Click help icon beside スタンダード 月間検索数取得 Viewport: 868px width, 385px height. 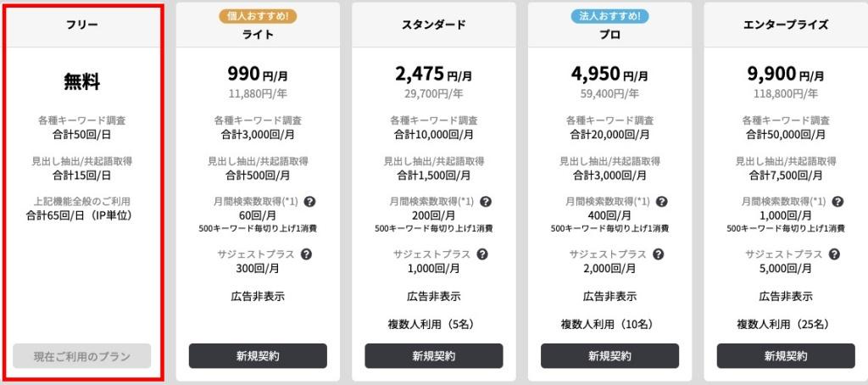point(486,202)
